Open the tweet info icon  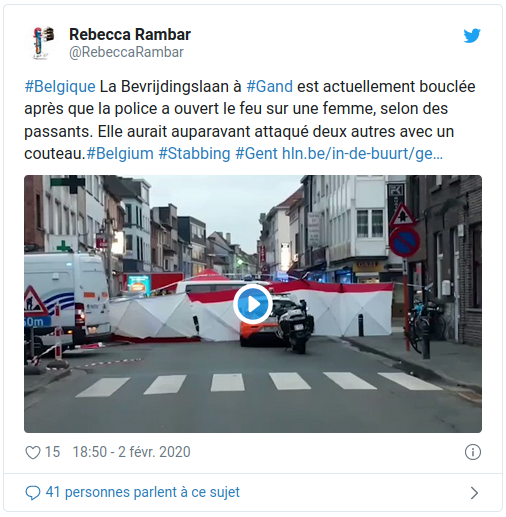point(472,452)
